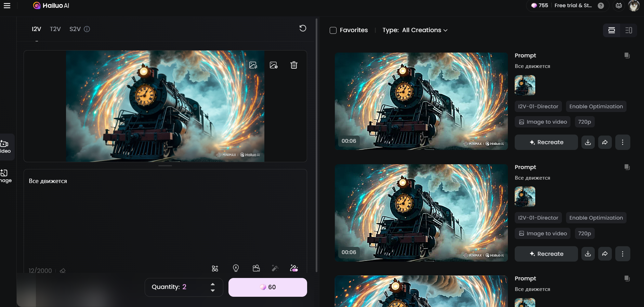
Task: Click the magic wand enhance icon
Action: pyautogui.click(x=275, y=268)
